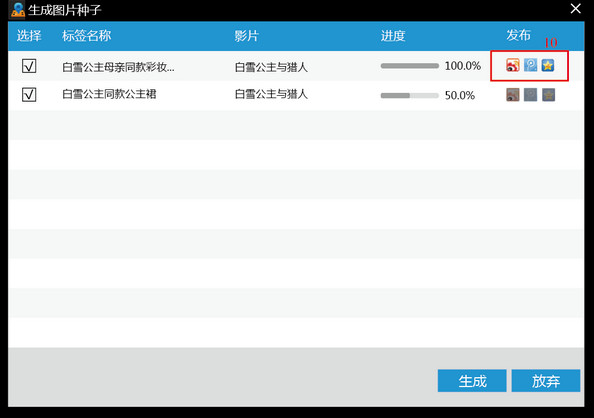Click the 选择 column header
Image resolution: width=594 pixels, height=418 pixels.
tap(29, 36)
